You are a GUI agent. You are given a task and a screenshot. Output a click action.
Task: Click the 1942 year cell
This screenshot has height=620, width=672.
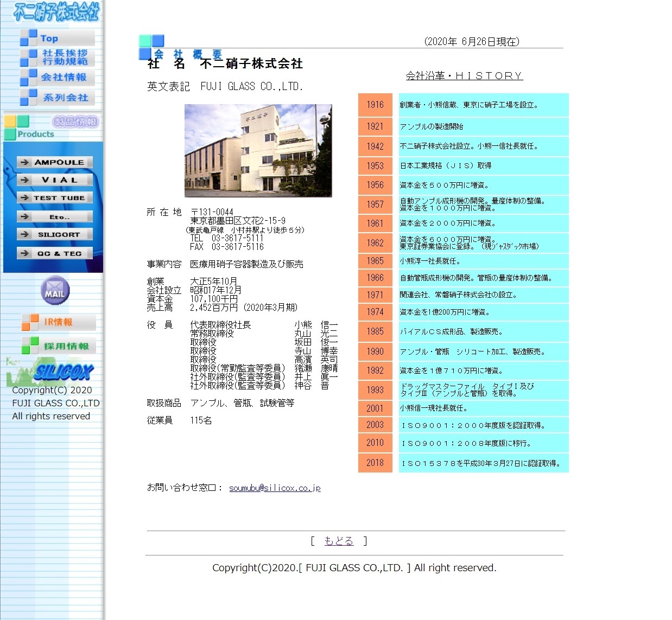point(375,146)
